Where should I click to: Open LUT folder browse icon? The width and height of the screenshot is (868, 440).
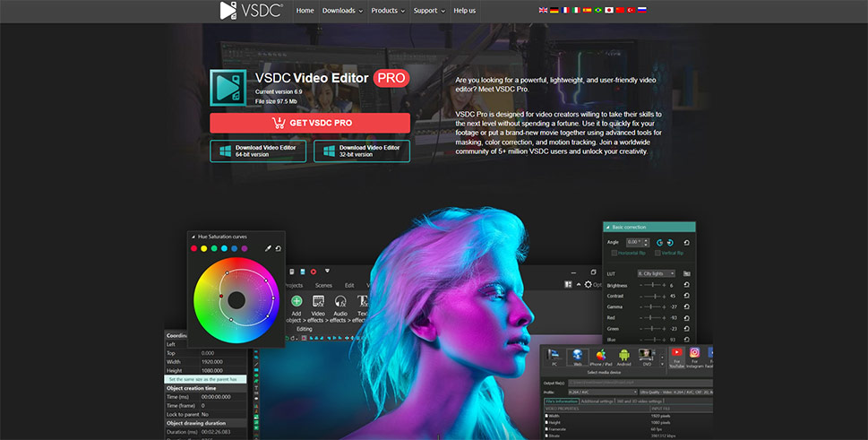tap(686, 273)
